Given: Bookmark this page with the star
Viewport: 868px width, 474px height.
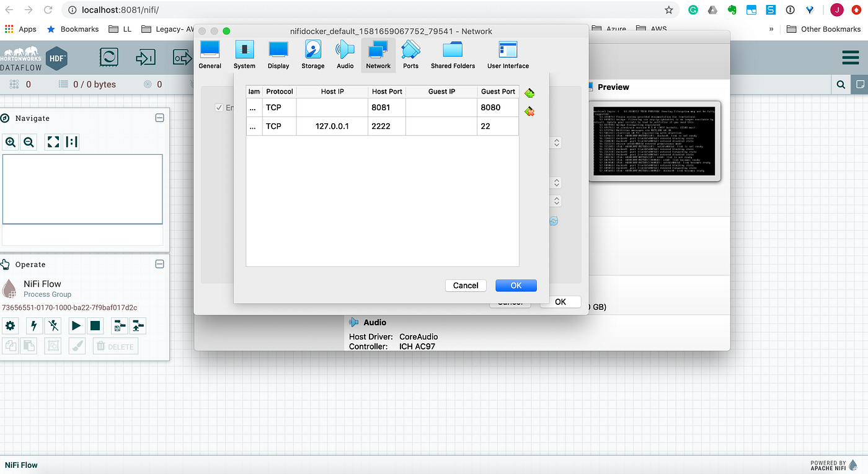Looking at the screenshot, I should click(668, 10).
